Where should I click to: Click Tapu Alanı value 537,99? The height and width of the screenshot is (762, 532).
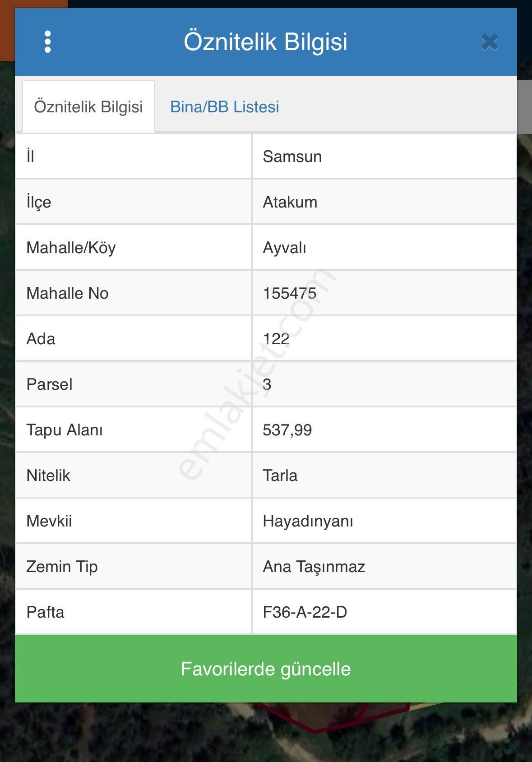(287, 430)
